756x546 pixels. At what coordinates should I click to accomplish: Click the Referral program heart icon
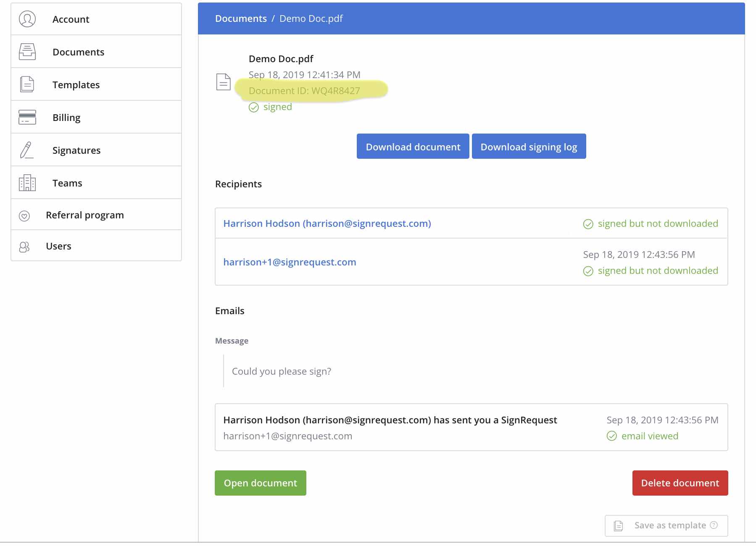click(24, 216)
